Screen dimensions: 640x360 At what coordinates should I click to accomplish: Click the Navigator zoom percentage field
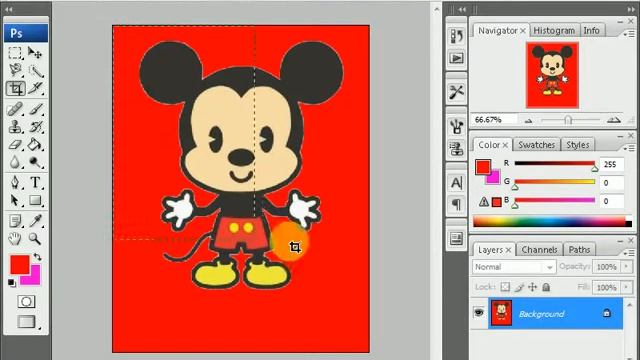pyautogui.click(x=494, y=120)
